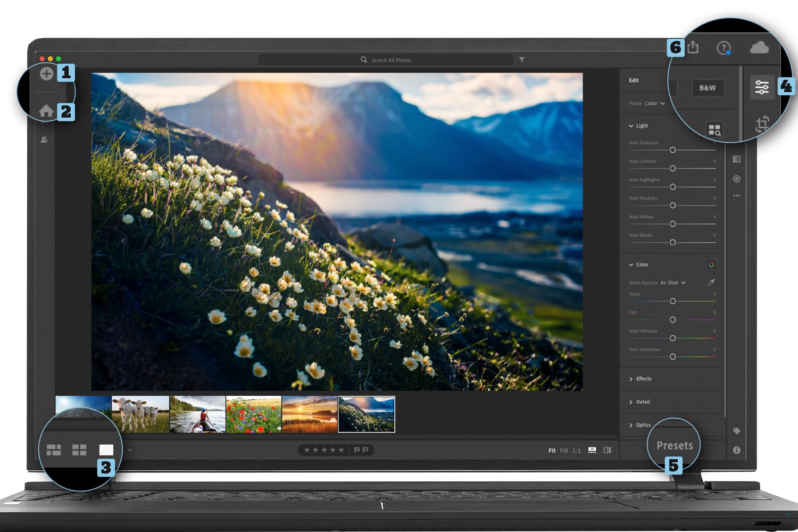
Task: Click the add photos plus icon
Action: [47, 73]
